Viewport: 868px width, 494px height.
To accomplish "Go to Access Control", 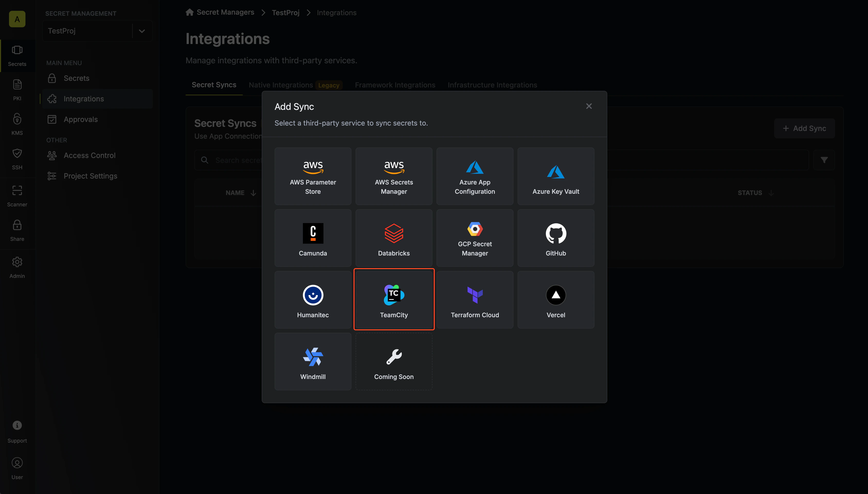I will point(97,155).
